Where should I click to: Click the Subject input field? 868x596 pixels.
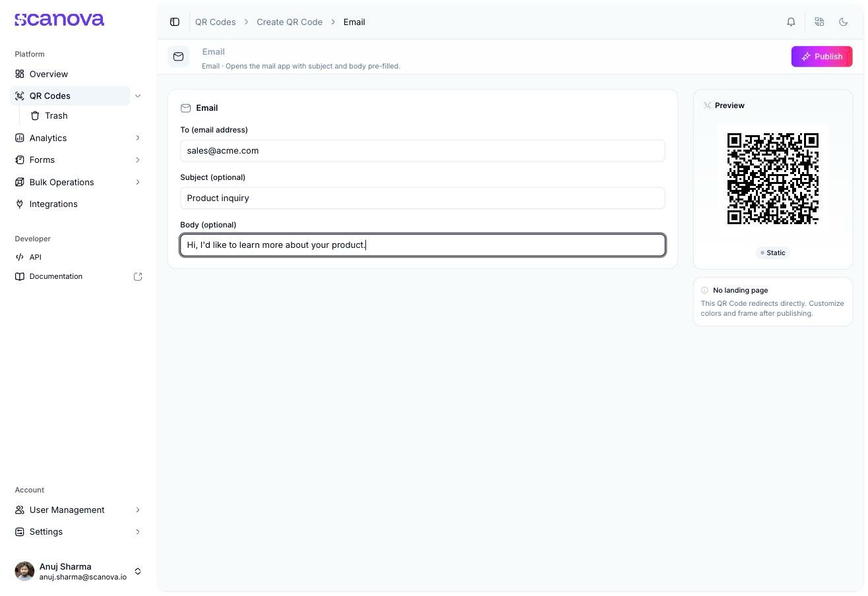(x=423, y=198)
